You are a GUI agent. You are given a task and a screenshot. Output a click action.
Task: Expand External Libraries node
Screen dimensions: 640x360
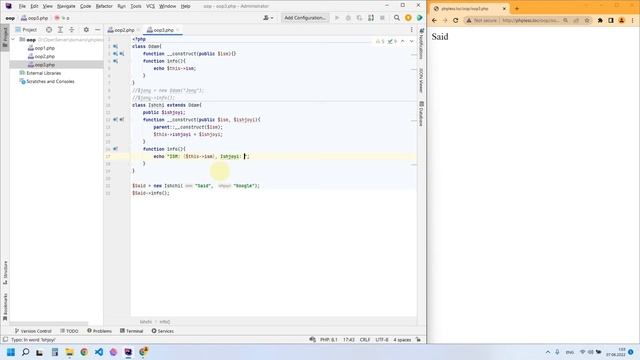pos(40,73)
